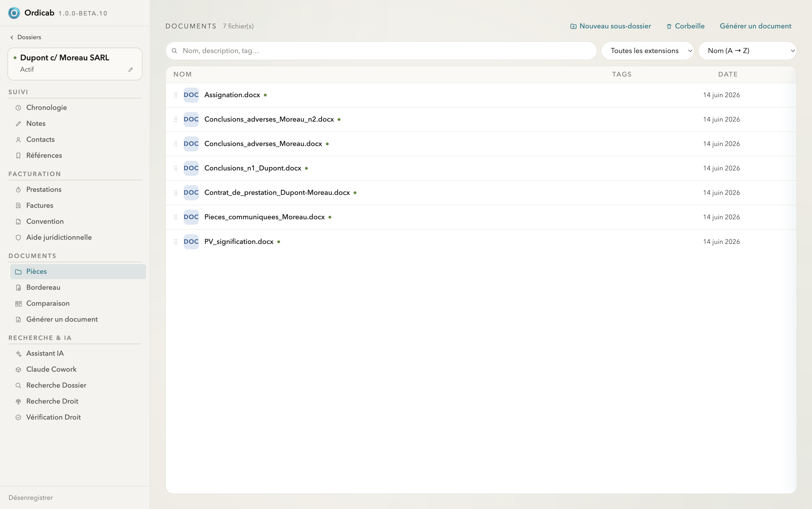The width and height of the screenshot is (812, 509).
Task: Click the Bordereau icon in sidebar
Action: point(19,288)
